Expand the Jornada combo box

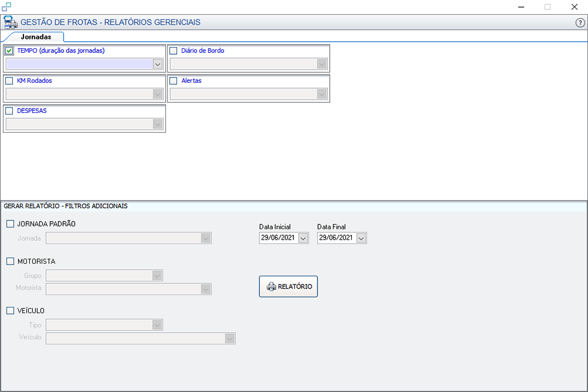pos(205,238)
